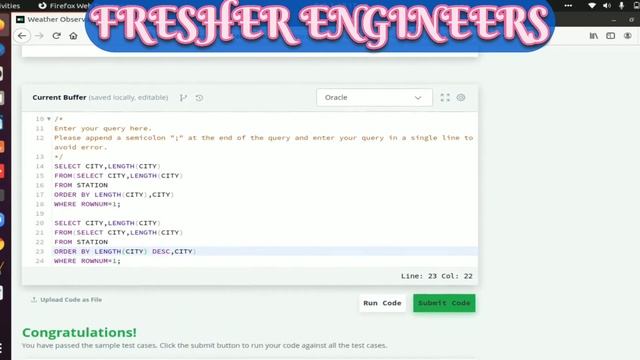Click the green Submit Code button
This screenshot has height=360, width=640.
point(444,303)
